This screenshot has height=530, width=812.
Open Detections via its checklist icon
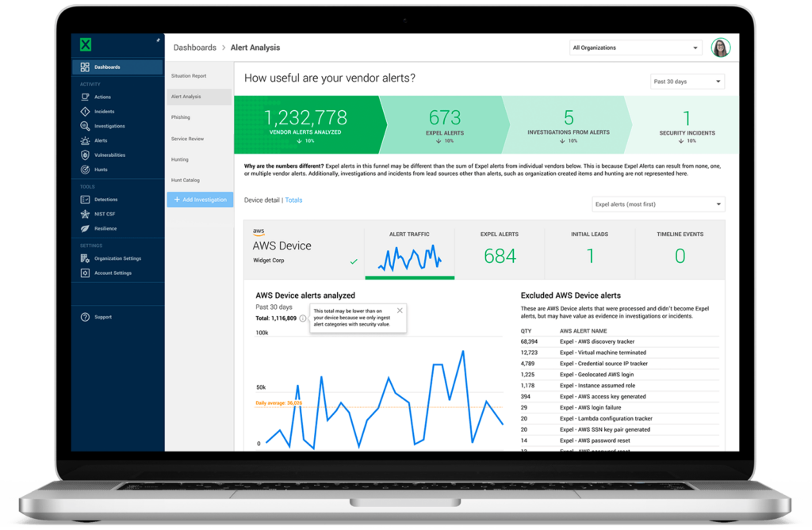tap(85, 200)
